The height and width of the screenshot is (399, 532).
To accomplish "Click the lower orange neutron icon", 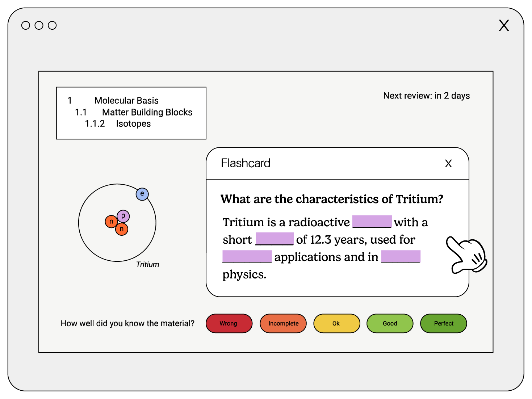I will [122, 229].
